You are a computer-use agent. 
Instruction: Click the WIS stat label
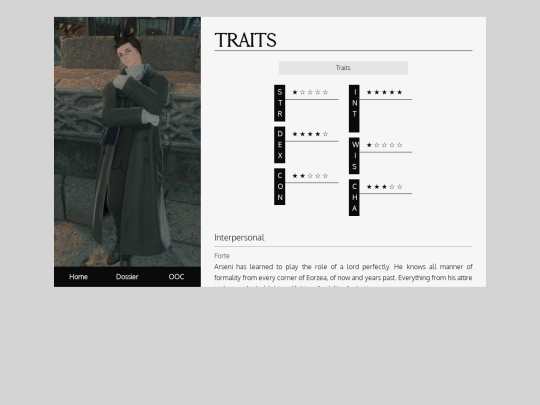354,156
